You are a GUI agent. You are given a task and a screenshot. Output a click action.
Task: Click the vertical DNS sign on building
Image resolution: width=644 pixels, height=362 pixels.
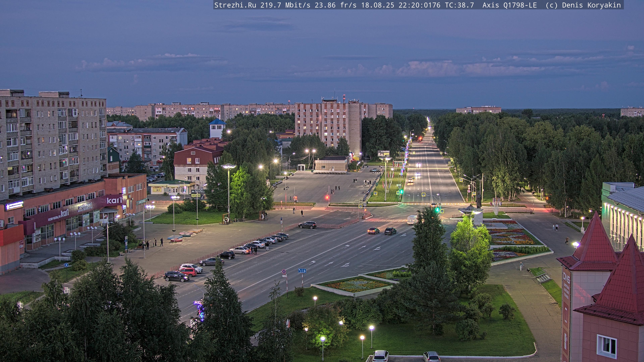566,314
